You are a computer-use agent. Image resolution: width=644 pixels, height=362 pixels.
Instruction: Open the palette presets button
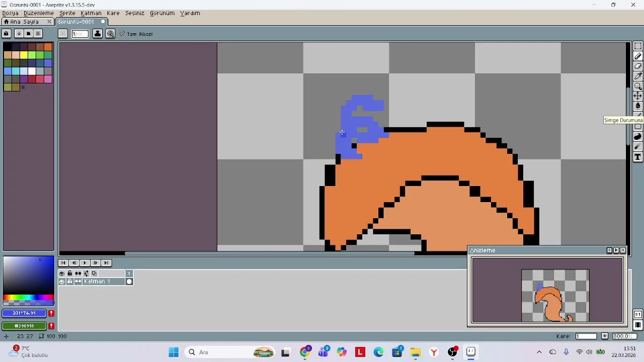coord(28,34)
